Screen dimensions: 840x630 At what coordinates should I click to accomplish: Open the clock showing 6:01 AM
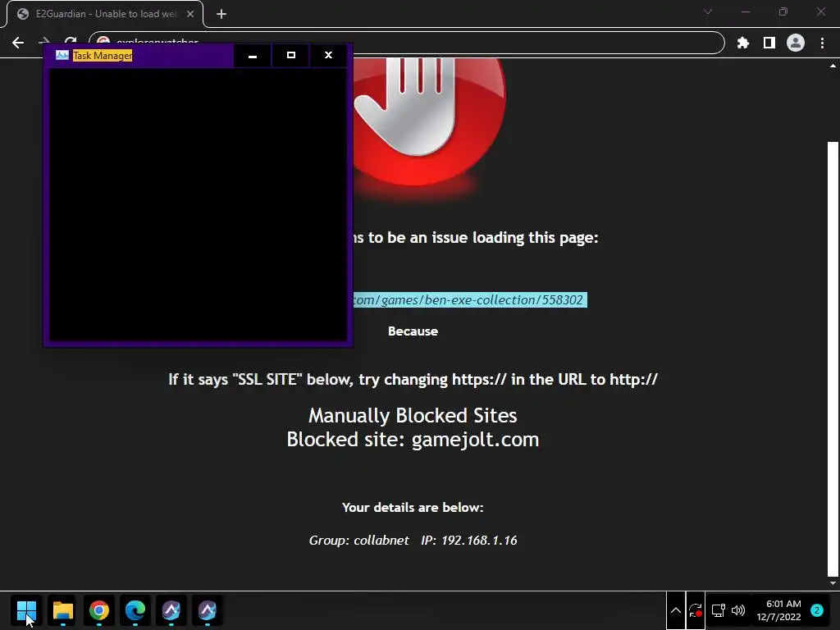[779, 610]
